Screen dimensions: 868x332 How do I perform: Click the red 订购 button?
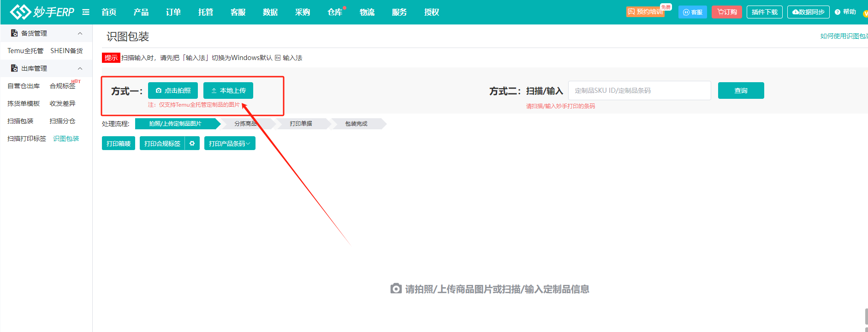click(727, 12)
